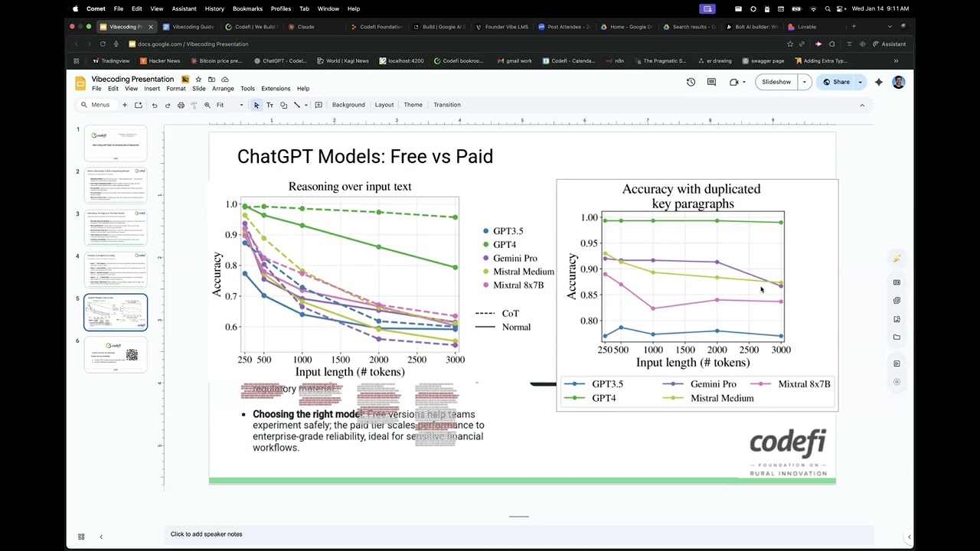The height and width of the screenshot is (551, 980).
Task: Search the Menus field
Action: 96,105
